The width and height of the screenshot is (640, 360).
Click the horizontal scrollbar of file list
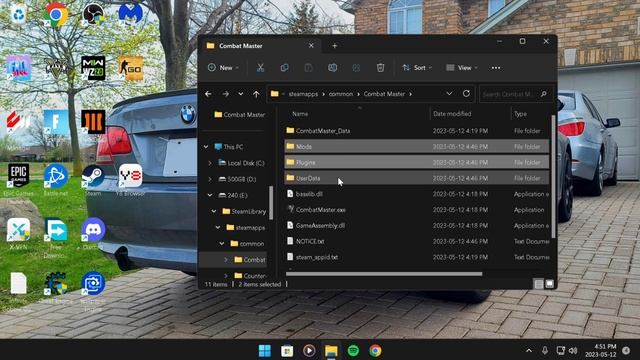pos(384,274)
